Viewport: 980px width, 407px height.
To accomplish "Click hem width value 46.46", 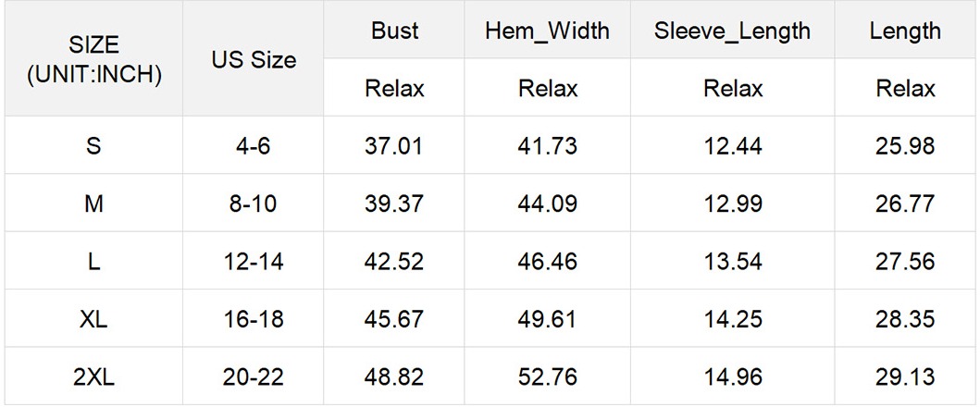I will 547,262.
